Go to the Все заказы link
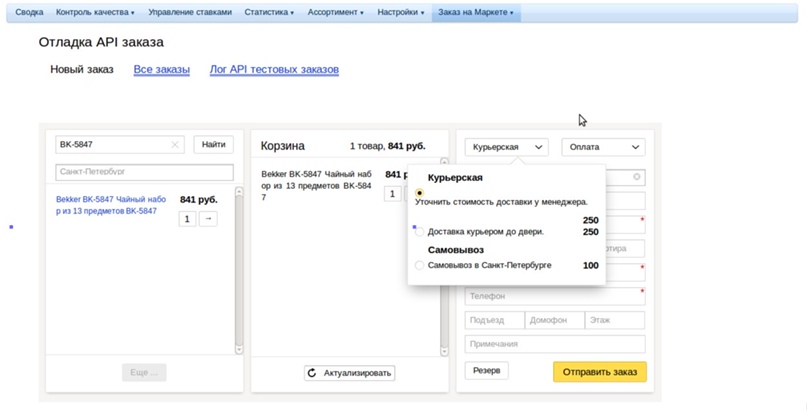The height and width of the screenshot is (410, 807). click(x=161, y=70)
